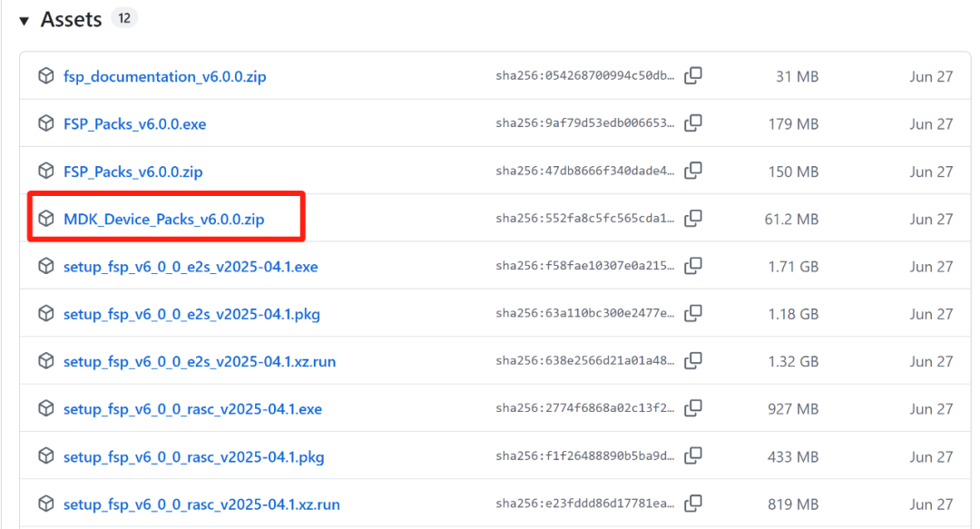980x529 pixels.
Task: Copy hash of setup_fsp_v6_0_0_e2s_v2025-04.1.exe
Action: click(693, 266)
